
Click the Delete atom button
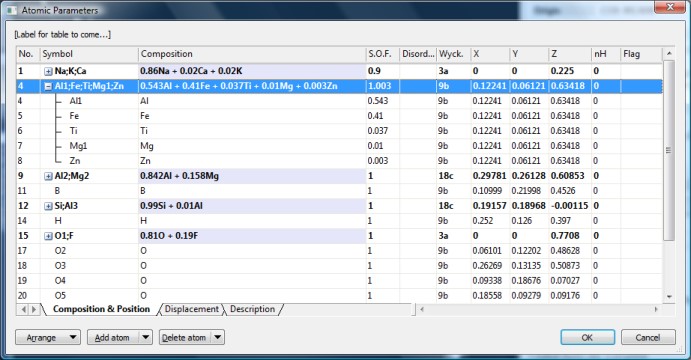point(185,338)
